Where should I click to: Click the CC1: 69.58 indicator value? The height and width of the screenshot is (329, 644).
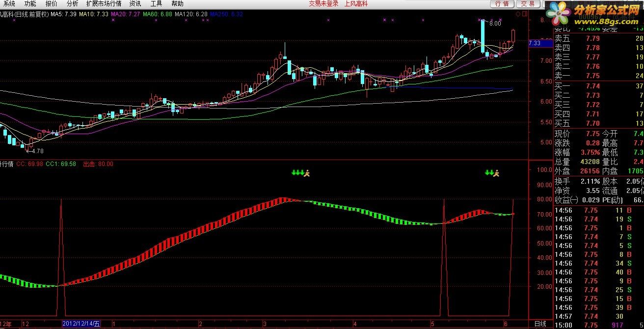(61, 164)
